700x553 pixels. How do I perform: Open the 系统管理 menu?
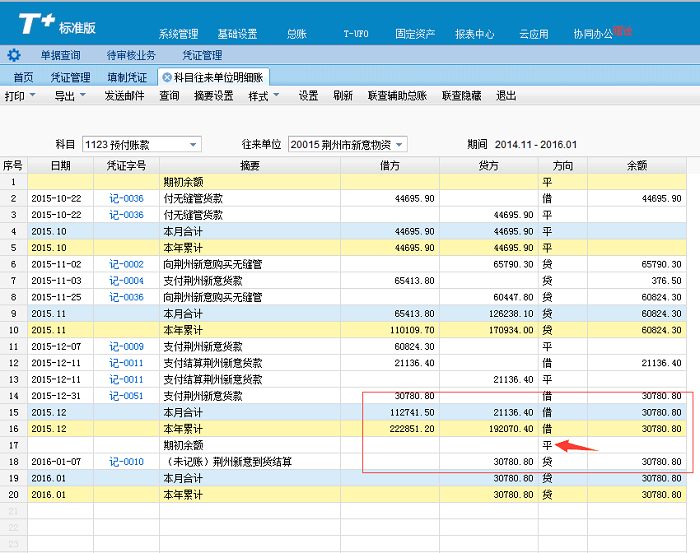coord(179,34)
